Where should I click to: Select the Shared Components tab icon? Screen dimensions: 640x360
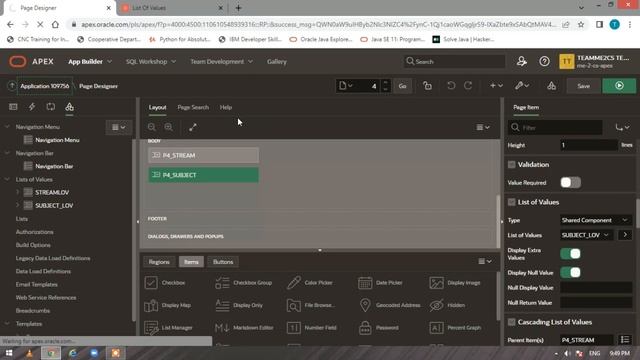point(69,107)
